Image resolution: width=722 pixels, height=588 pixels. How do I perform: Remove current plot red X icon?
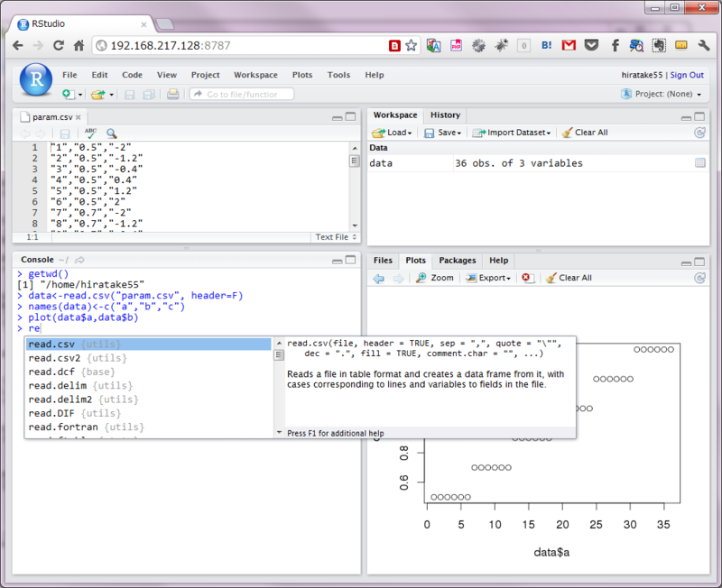click(x=526, y=278)
